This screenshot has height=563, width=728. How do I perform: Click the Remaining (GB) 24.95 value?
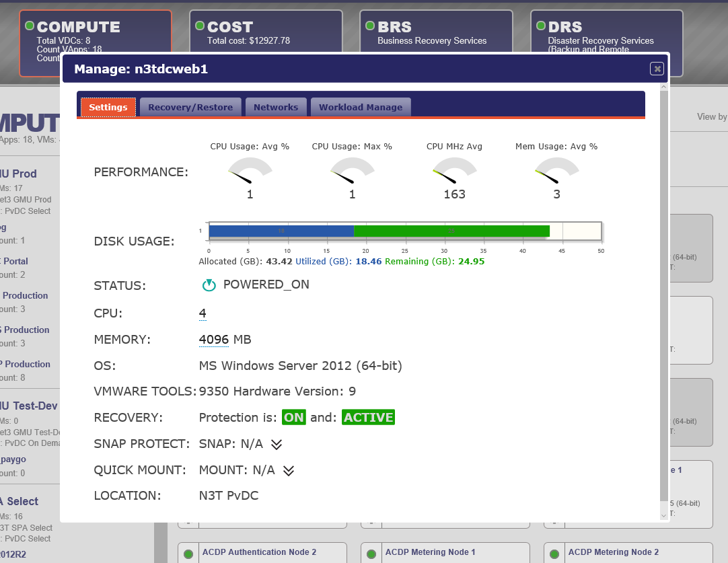(x=471, y=261)
